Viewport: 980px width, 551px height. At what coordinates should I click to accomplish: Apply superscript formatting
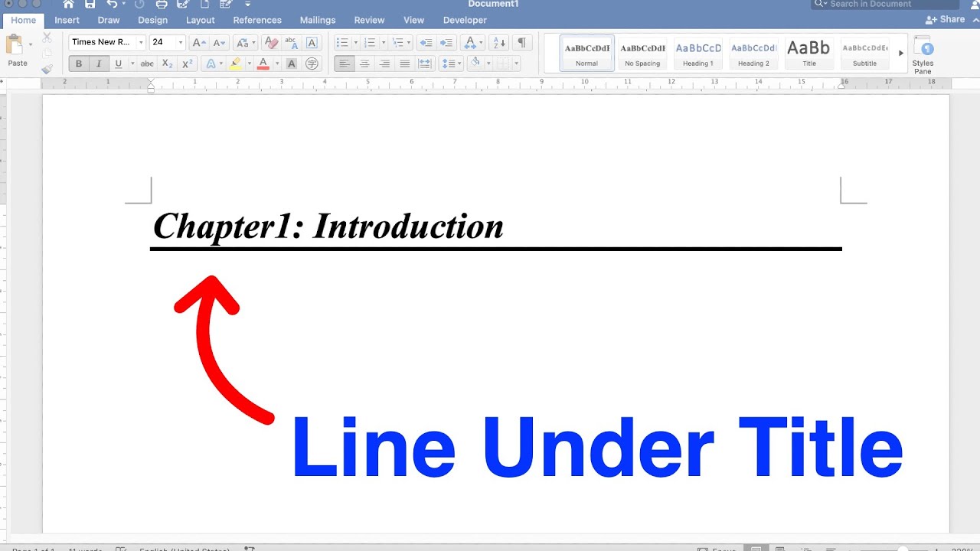[188, 64]
